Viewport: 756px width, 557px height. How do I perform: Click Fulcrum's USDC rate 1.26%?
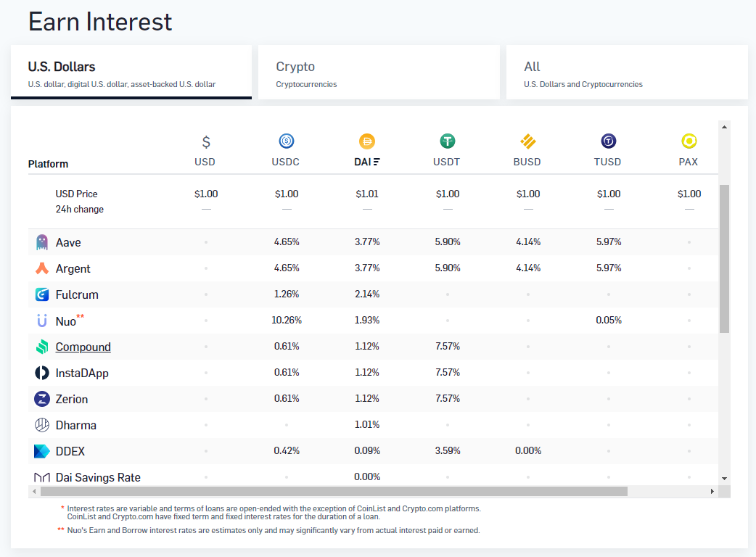click(287, 294)
